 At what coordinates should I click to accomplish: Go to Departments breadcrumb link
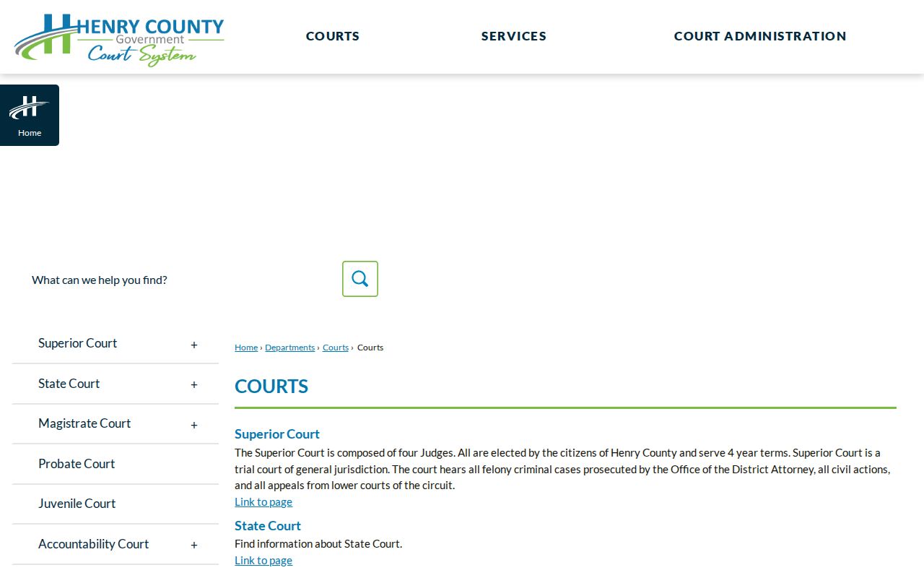tap(290, 348)
